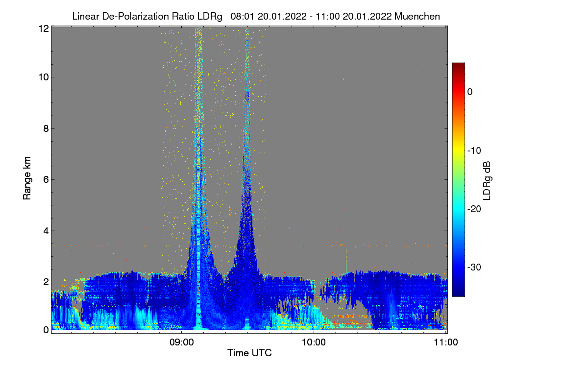Image resolution: width=588 pixels, height=392 pixels.
Task: Click the '-30' colorbar tick label
Action: 474,268
